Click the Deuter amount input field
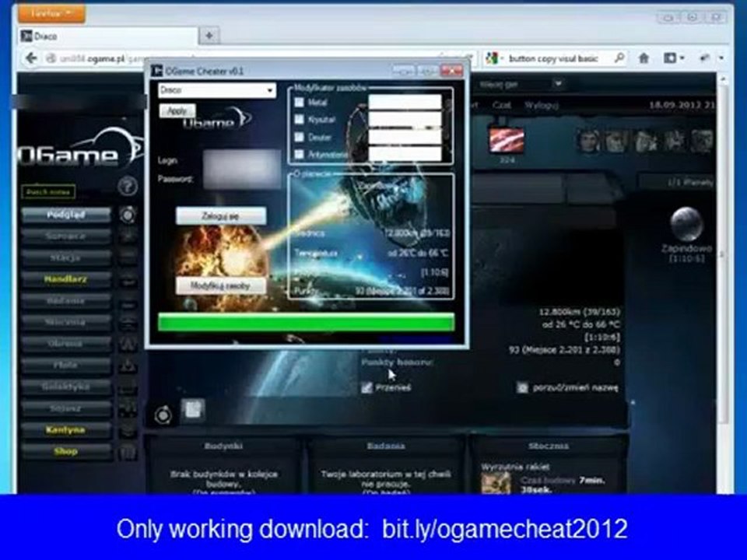 coord(405,137)
